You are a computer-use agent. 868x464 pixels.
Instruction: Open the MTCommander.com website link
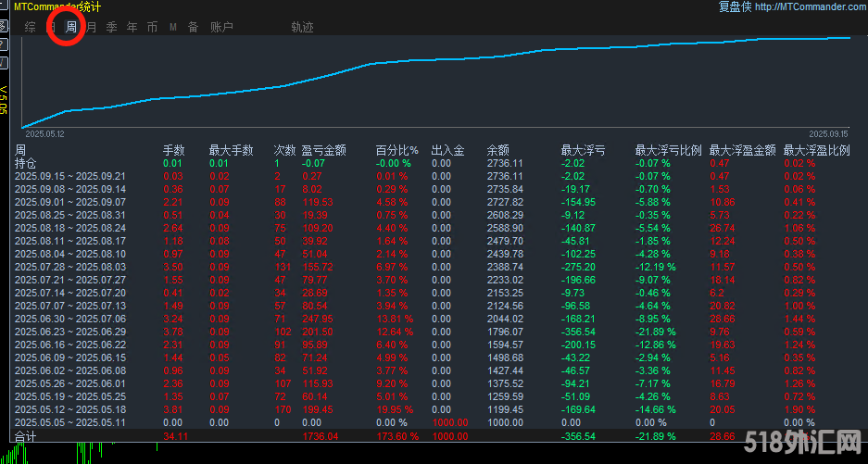[x=809, y=7]
